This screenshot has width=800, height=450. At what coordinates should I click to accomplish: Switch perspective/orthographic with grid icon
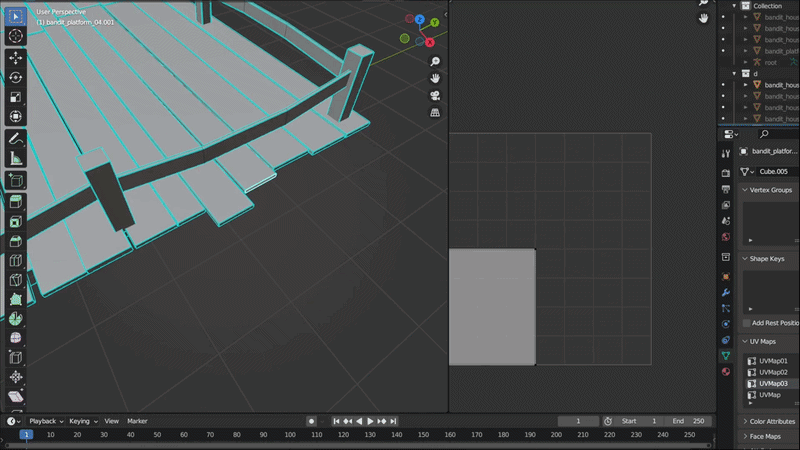(x=435, y=113)
